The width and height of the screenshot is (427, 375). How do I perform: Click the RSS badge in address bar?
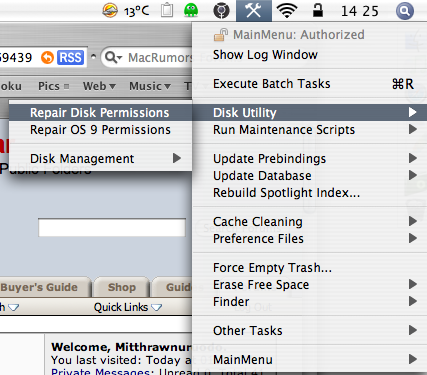(70, 58)
